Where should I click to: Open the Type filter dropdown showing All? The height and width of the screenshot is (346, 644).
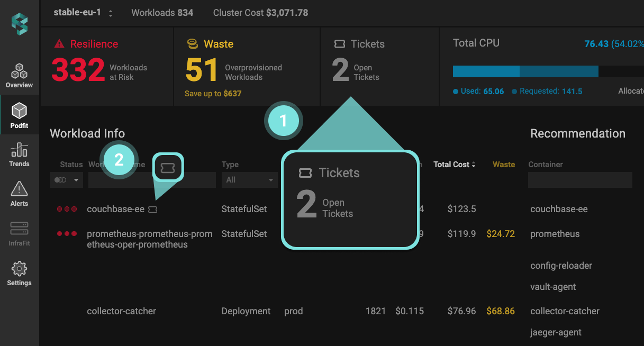tap(249, 180)
